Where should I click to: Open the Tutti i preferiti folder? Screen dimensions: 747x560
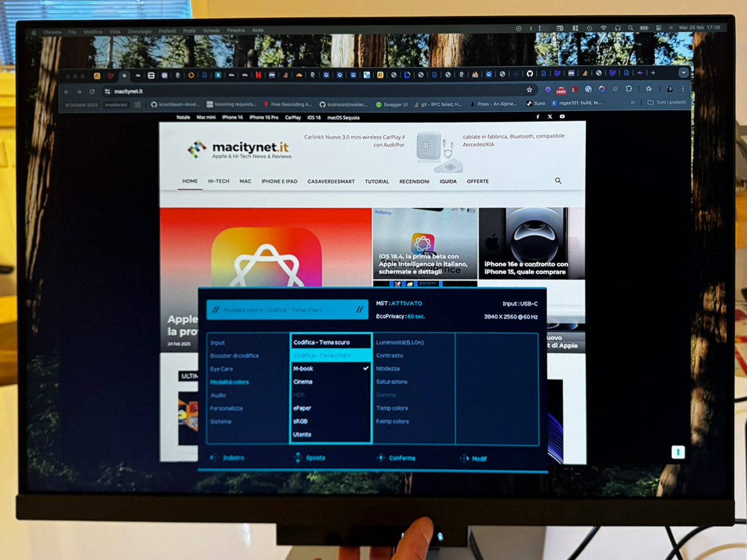point(666,102)
